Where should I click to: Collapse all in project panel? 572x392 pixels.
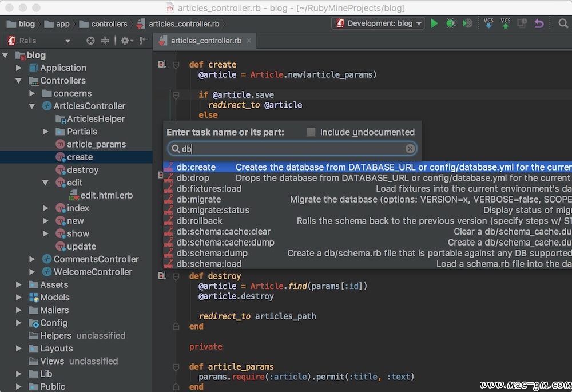105,41
